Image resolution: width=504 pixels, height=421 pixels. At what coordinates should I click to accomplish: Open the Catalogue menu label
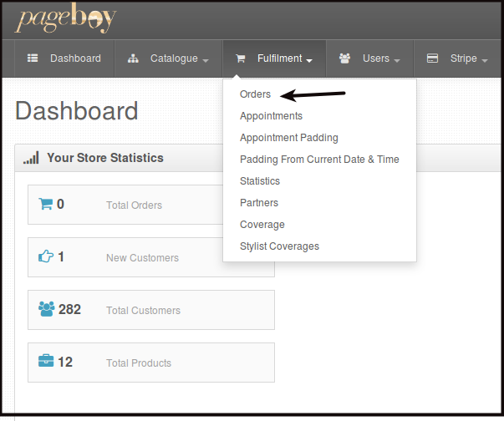pyautogui.click(x=174, y=58)
